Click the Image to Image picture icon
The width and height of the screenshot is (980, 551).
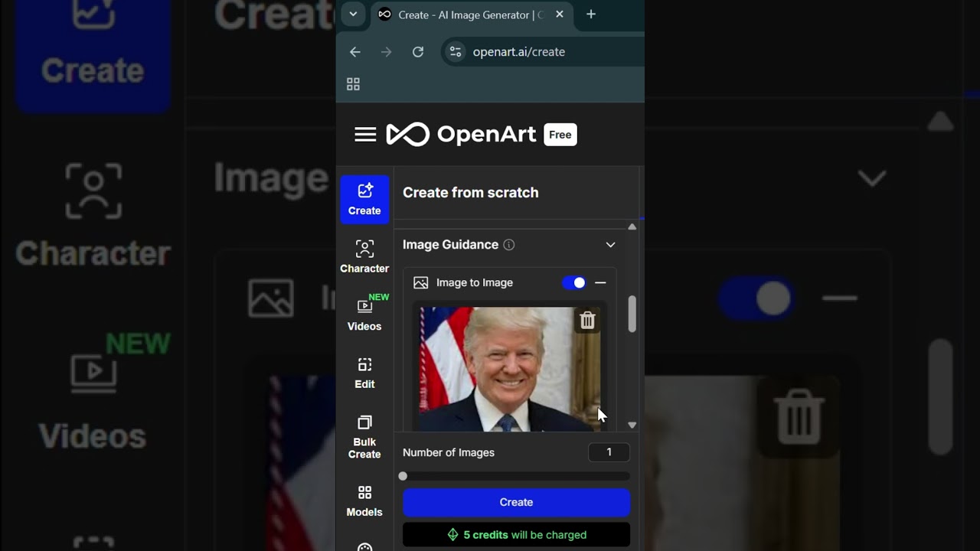click(x=420, y=283)
